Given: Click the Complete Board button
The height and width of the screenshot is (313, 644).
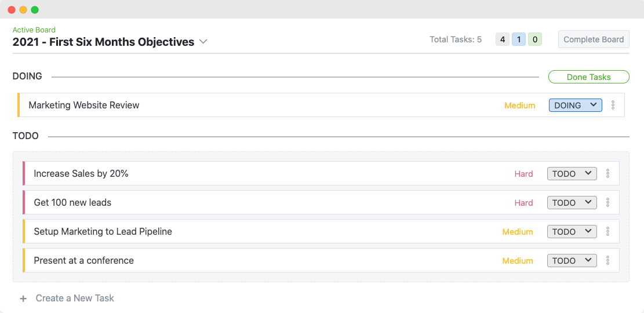Looking at the screenshot, I should tap(594, 39).
